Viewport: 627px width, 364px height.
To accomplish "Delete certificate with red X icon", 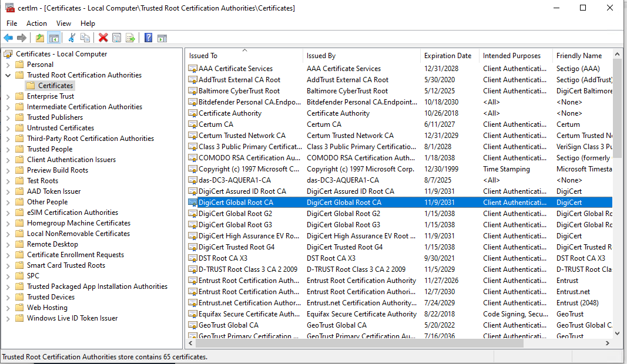I will point(103,38).
